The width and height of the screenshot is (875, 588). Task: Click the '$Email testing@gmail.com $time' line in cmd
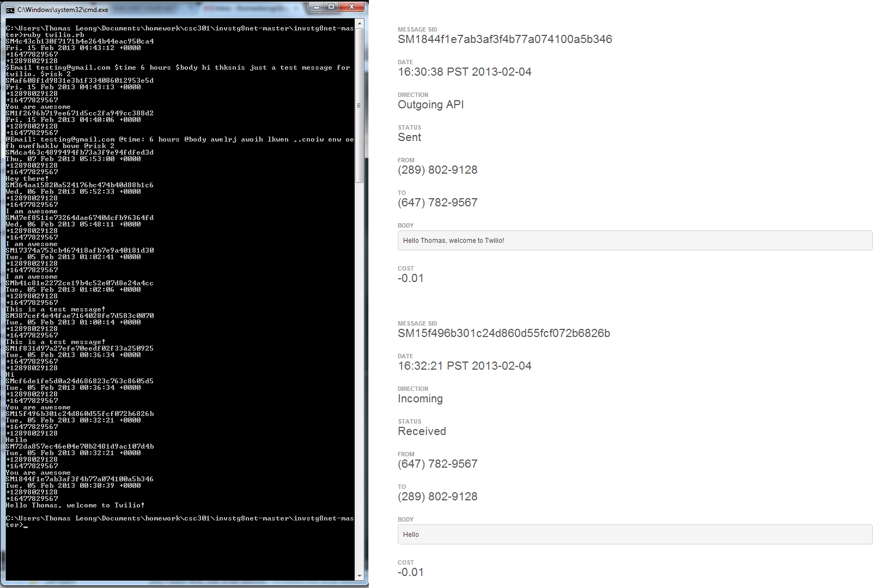coord(178,68)
